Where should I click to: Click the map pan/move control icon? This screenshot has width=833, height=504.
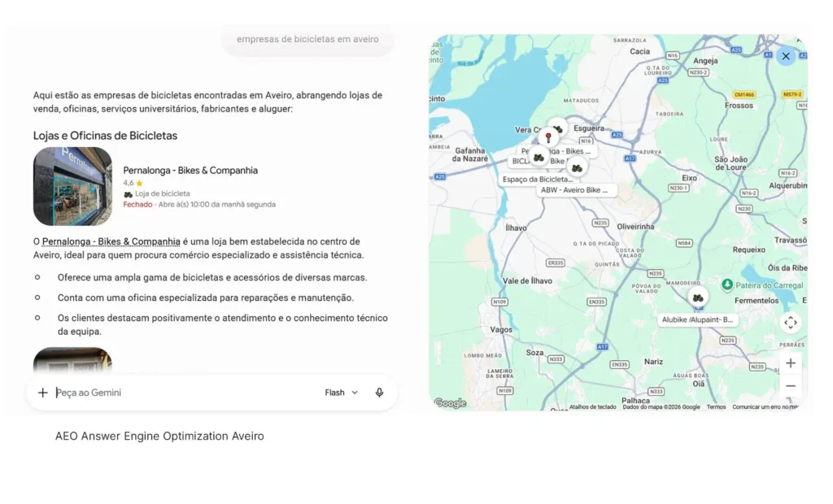pyautogui.click(x=791, y=323)
